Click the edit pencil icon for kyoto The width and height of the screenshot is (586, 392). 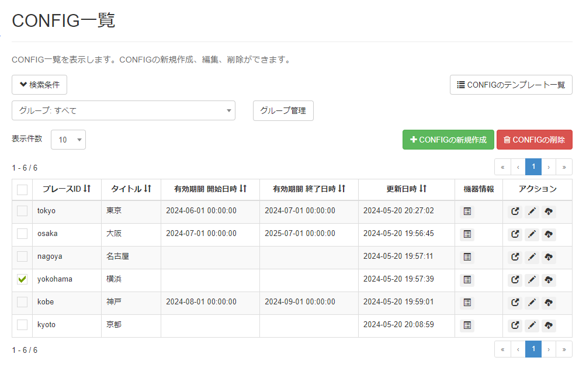click(532, 325)
